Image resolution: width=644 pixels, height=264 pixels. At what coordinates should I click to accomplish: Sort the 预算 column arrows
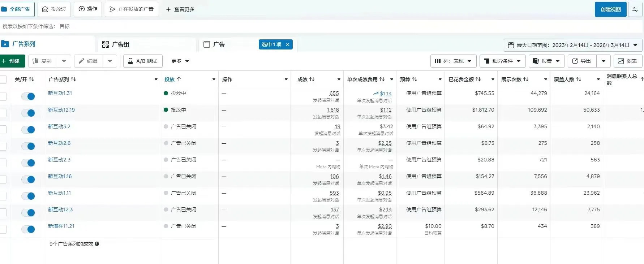(x=415, y=79)
